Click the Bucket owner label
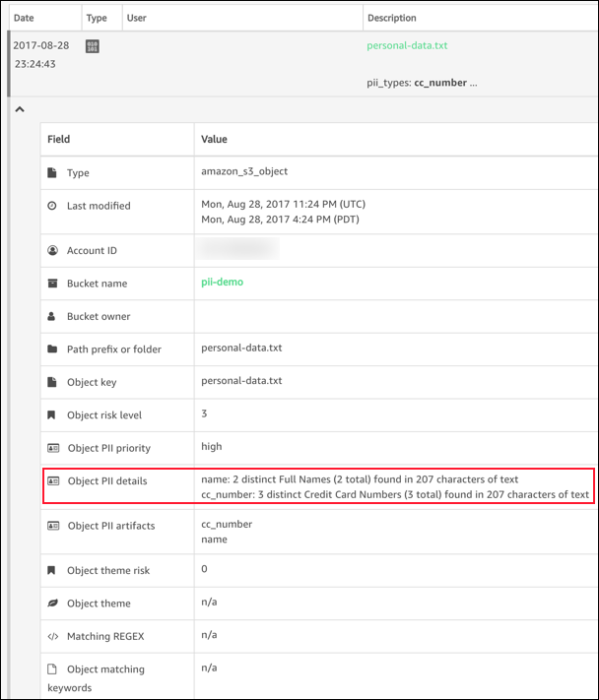 (x=99, y=316)
